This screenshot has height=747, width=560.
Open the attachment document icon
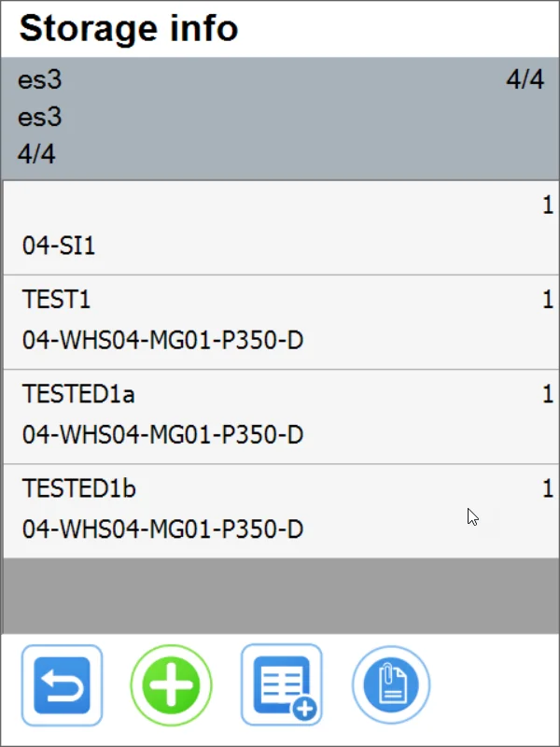[x=391, y=684]
